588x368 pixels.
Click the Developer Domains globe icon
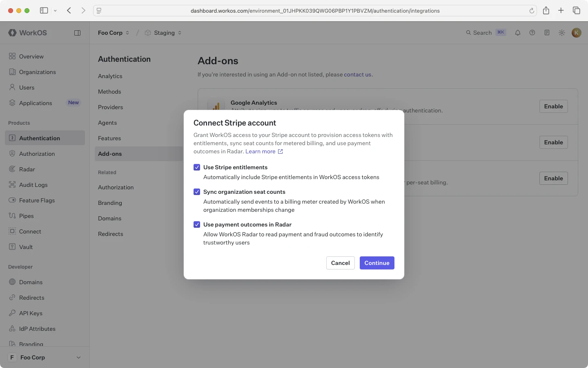(x=12, y=282)
